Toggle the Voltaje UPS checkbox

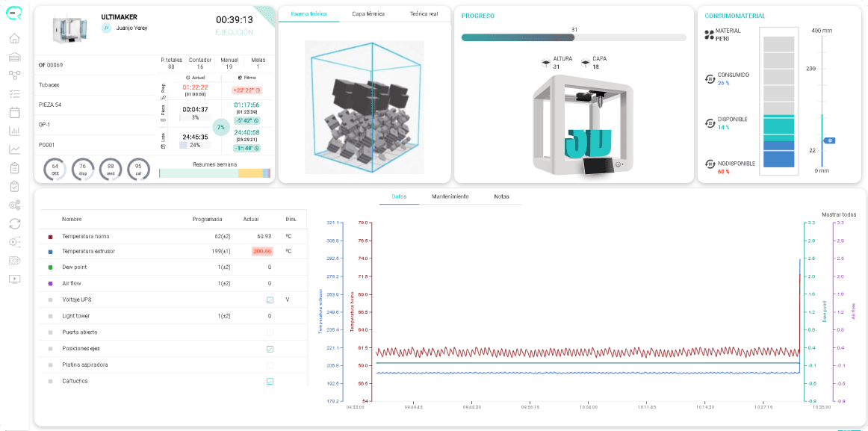pyautogui.click(x=270, y=300)
